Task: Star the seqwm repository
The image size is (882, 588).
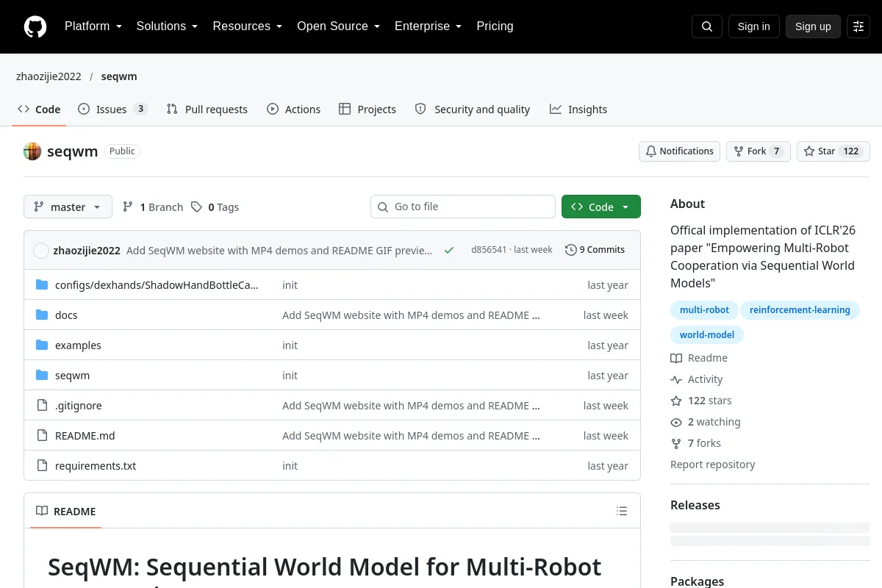Action: point(833,151)
